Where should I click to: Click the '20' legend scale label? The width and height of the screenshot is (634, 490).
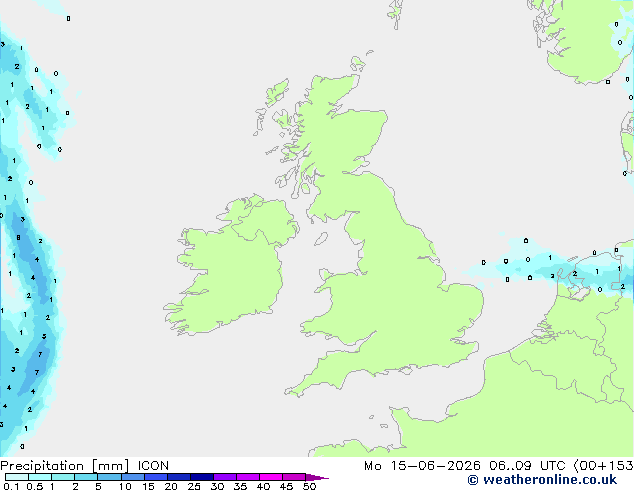[171, 486]
